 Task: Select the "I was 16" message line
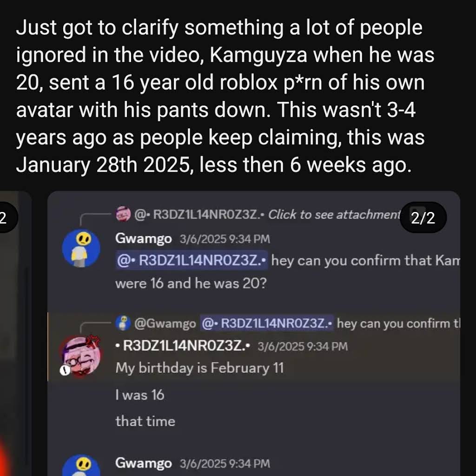pyautogui.click(x=139, y=395)
